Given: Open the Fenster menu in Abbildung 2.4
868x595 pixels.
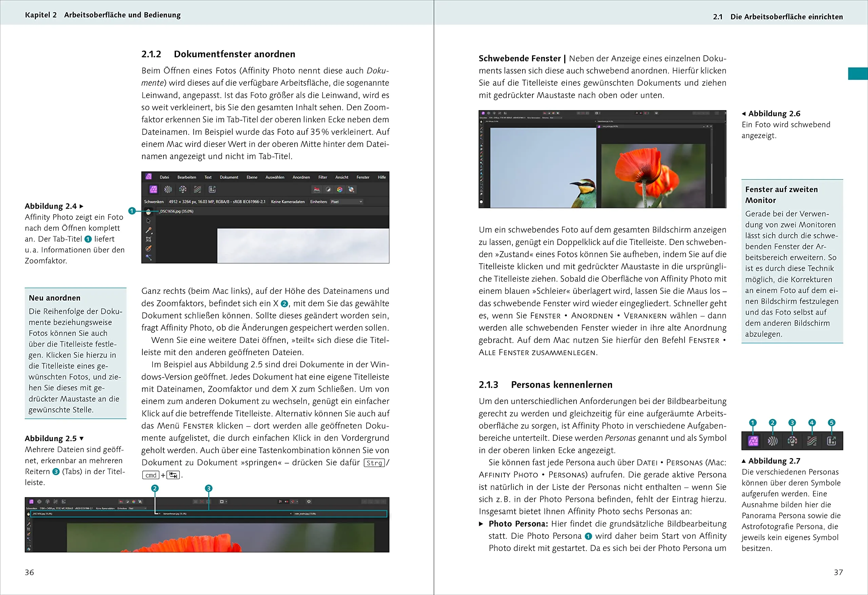Looking at the screenshot, I should coord(363,177).
